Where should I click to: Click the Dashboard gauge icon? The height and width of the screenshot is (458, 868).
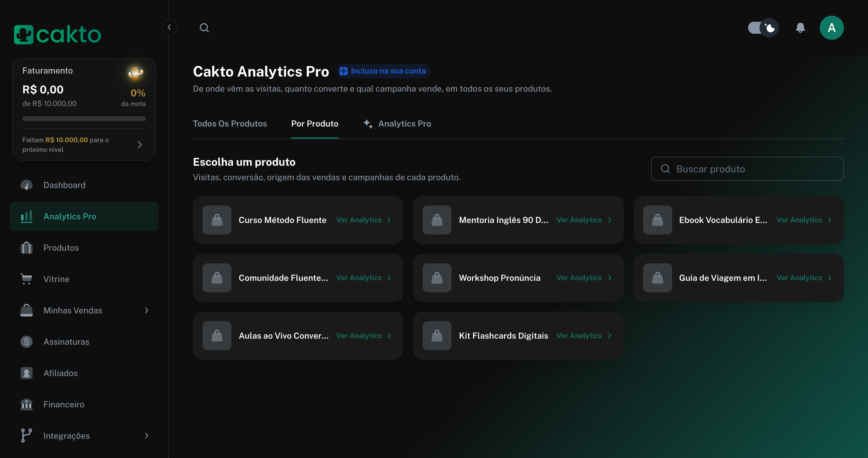26,185
